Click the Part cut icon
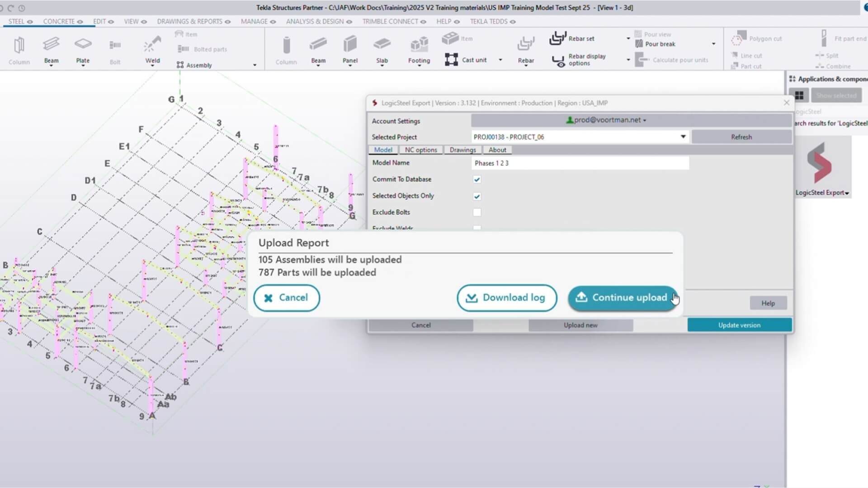 tap(735, 66)
